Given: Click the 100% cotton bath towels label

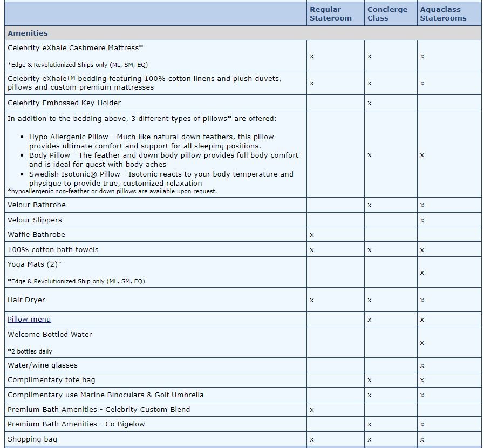Looking at the screenshot, I should pos(53,249).
